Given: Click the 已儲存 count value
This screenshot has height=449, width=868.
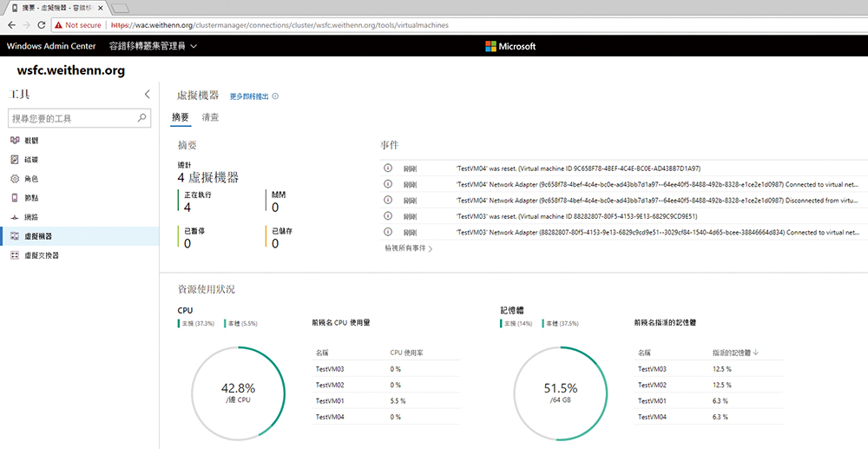Looking at the screenshot, I should pos(275,243).
